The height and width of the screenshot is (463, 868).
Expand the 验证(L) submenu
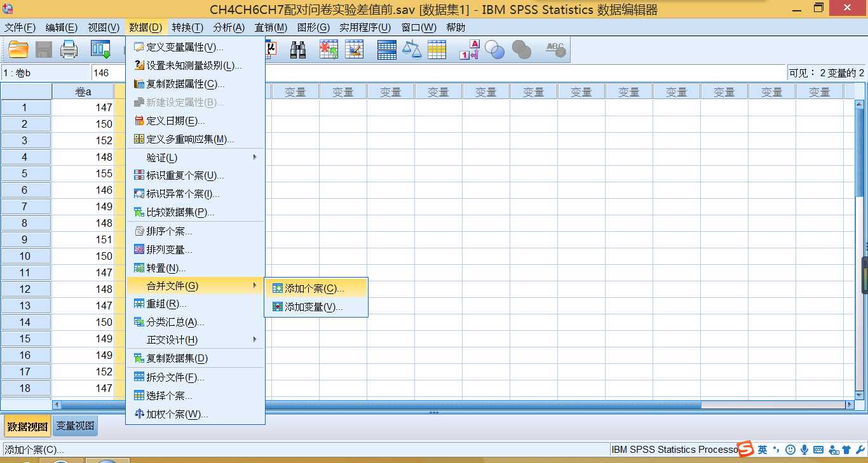point(195,157)
